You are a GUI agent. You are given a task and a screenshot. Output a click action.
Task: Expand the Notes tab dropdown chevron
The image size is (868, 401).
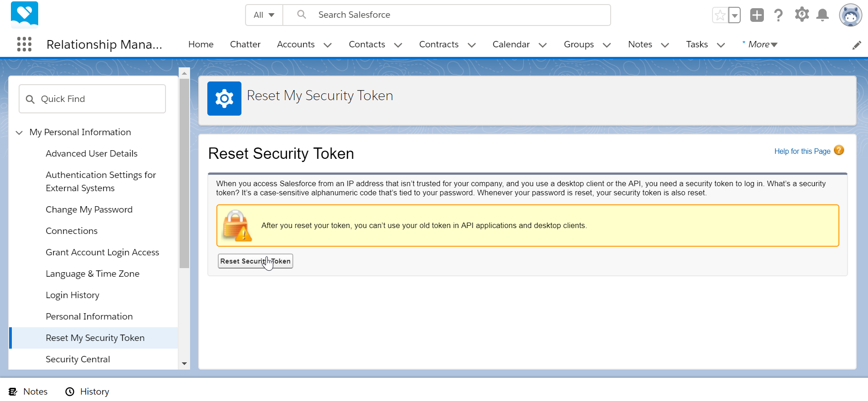[665, 45]
